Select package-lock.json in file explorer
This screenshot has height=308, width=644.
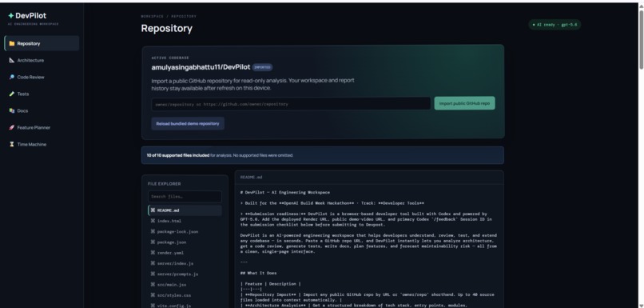click(185, 231)
